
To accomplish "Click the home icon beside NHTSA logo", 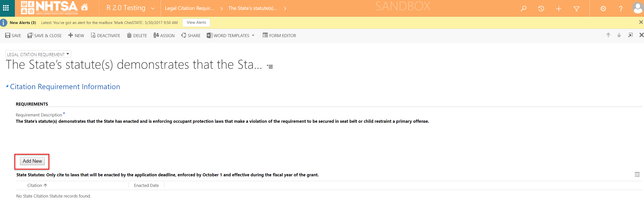I will coord(84,7).
